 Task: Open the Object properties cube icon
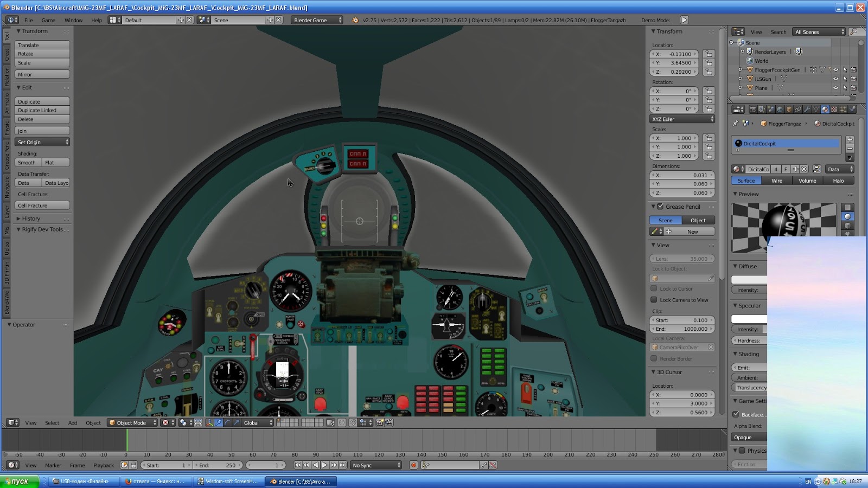click(789, 110)
